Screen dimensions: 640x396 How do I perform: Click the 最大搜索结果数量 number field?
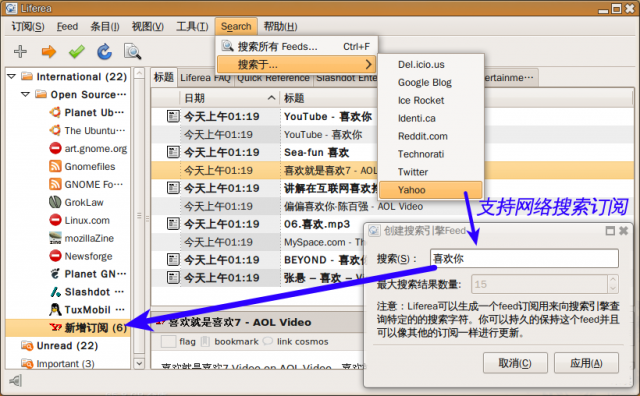click(x=540, y=284)
